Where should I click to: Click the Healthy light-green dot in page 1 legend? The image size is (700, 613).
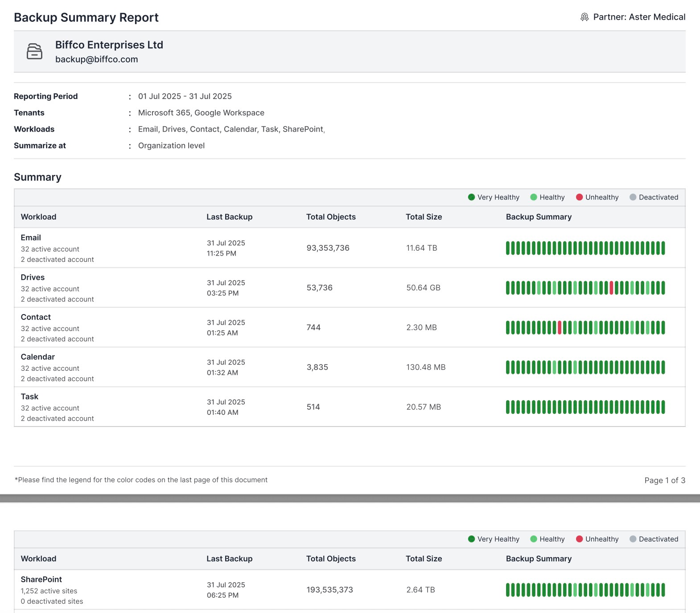click(x=533, y=197)
